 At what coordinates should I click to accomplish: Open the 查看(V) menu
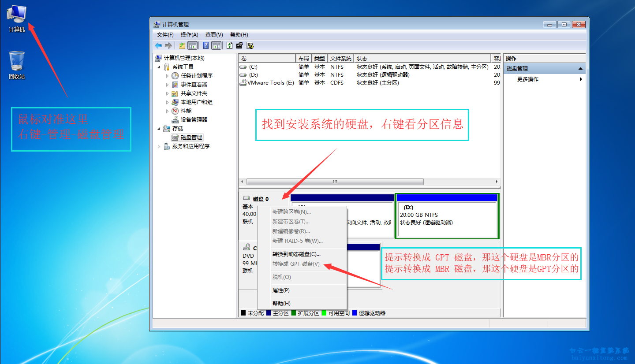pyautogui.click(x=214, y=34)
